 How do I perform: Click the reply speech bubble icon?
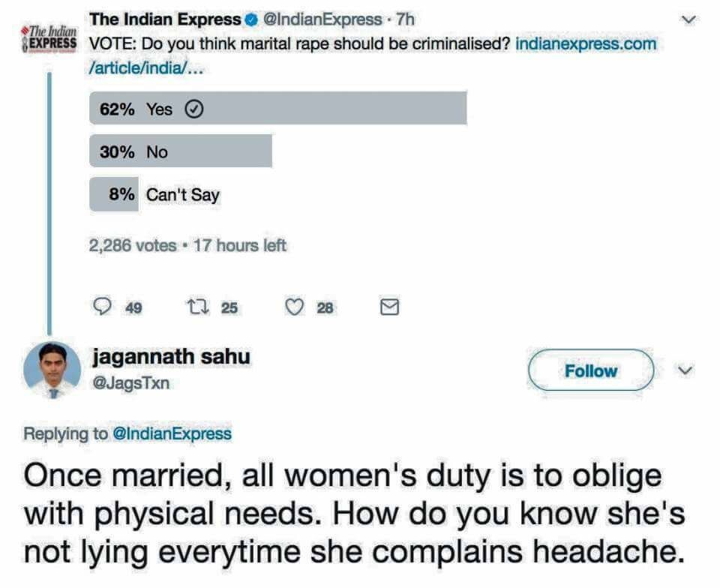click(101, 306)
